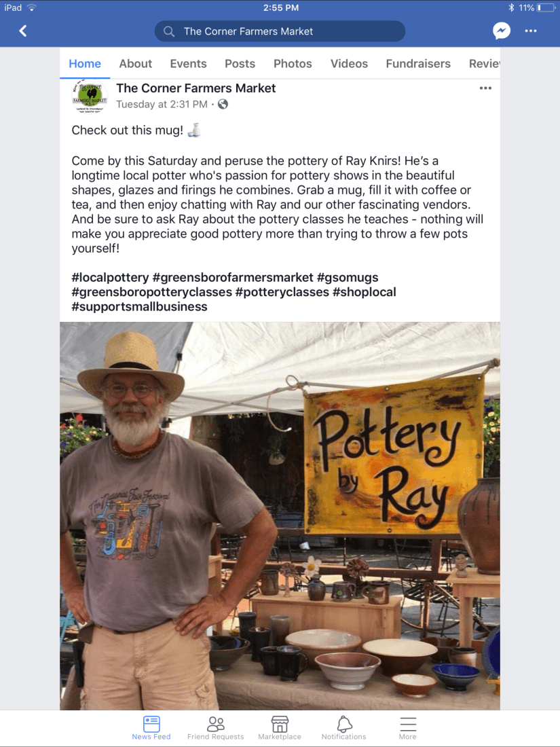The height and width of the screenshot is (747, 560).
Task: Open the post options three-dot menu
Action: (x=485, y=88)
